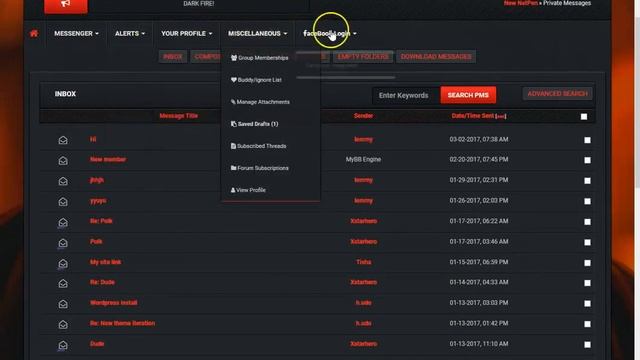Open the New member message
Screen dimensions: 640x360
[x=108, y=160]
